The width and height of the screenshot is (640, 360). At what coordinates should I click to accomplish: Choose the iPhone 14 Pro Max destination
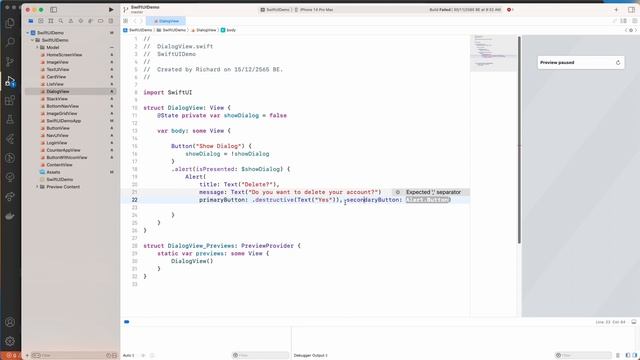click(314, 9)
